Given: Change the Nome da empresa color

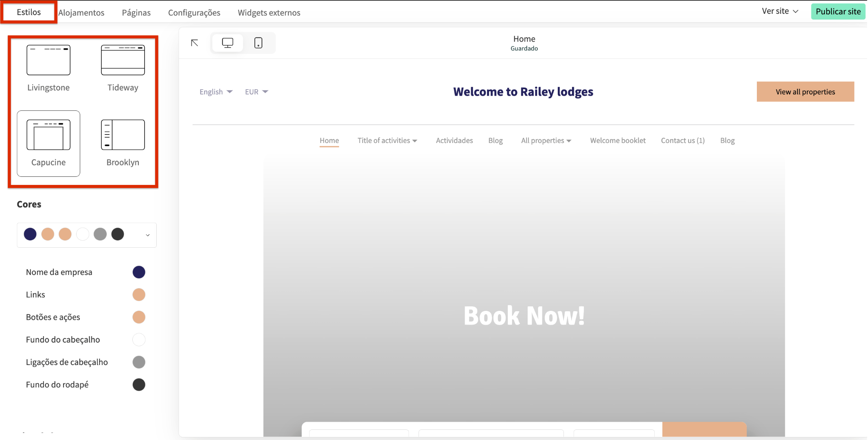Looking at the screenshot, I should coord(139,272).
